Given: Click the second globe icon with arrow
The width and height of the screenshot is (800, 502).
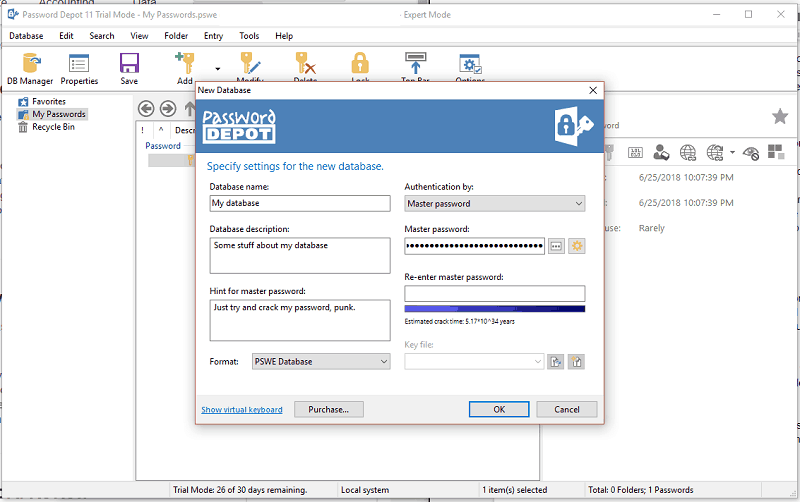Looking at the screenshot, I should 715,152.
